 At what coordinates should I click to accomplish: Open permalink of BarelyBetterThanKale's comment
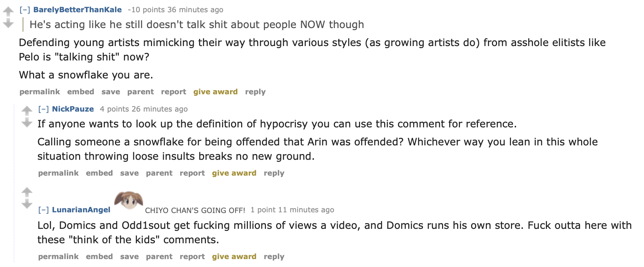(40, 92)
